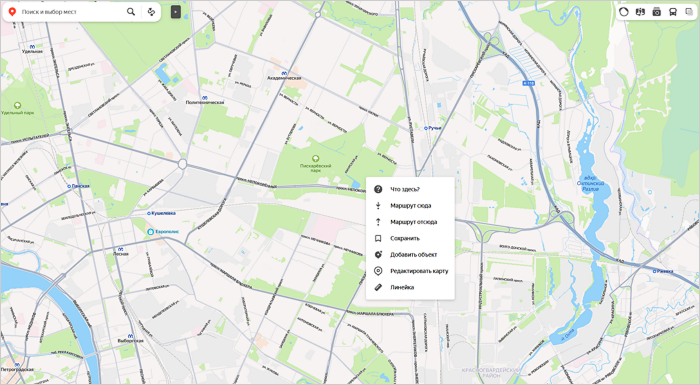Click the 'Красногвардейский район' district label
The image size is (700, 385).
491,372
